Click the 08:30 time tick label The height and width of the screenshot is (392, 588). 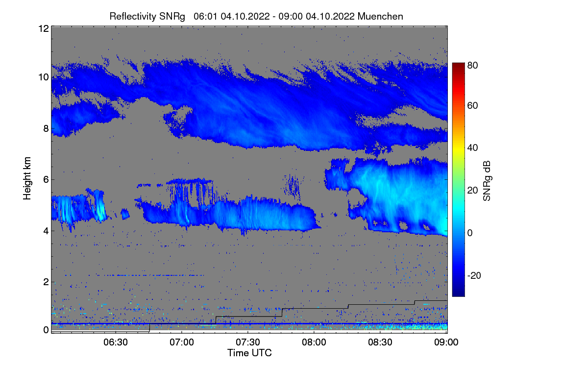coord(380,343)
